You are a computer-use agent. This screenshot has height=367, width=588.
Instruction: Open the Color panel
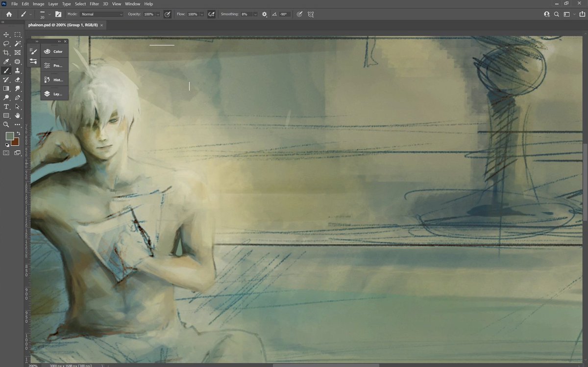(x=54, y=51)
